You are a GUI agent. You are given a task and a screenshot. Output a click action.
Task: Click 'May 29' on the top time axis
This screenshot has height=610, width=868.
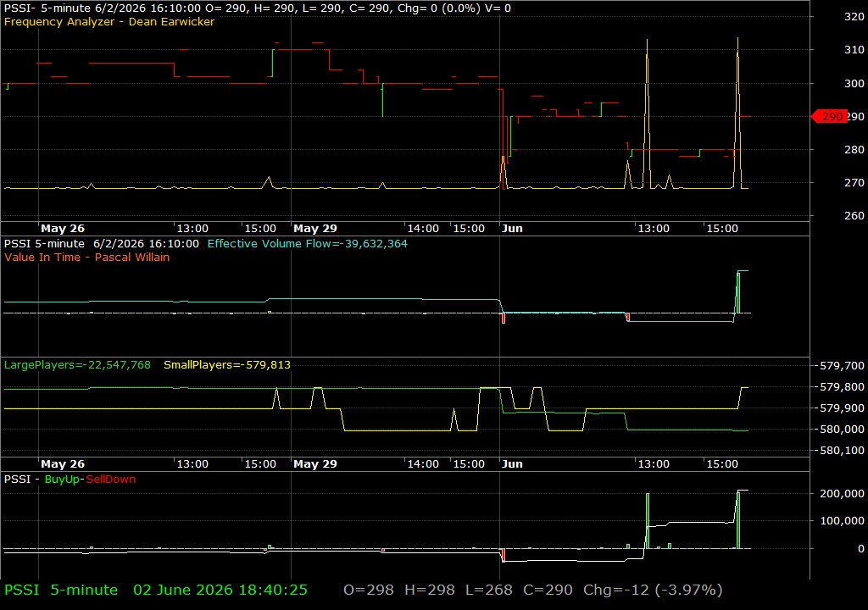pos(315,228)
